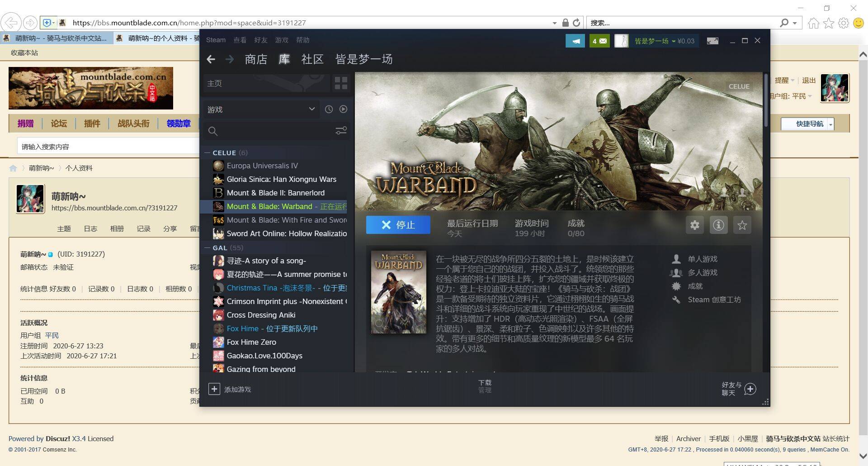Show recent games clock filter

click(x=329, y=109)
